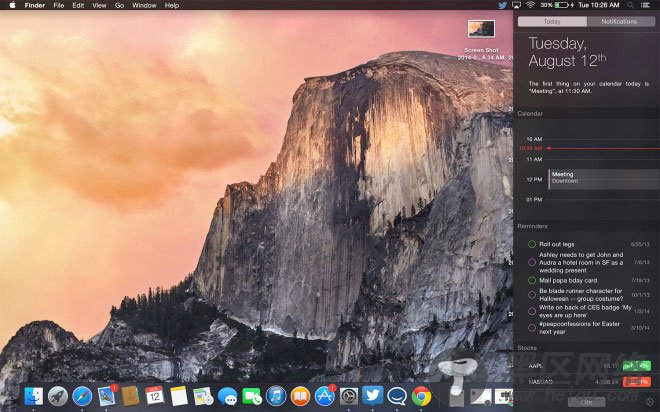Open Messages blue bubble in Dock
The height and width of the screenshot is (412, 660).
tap(227, 396)
